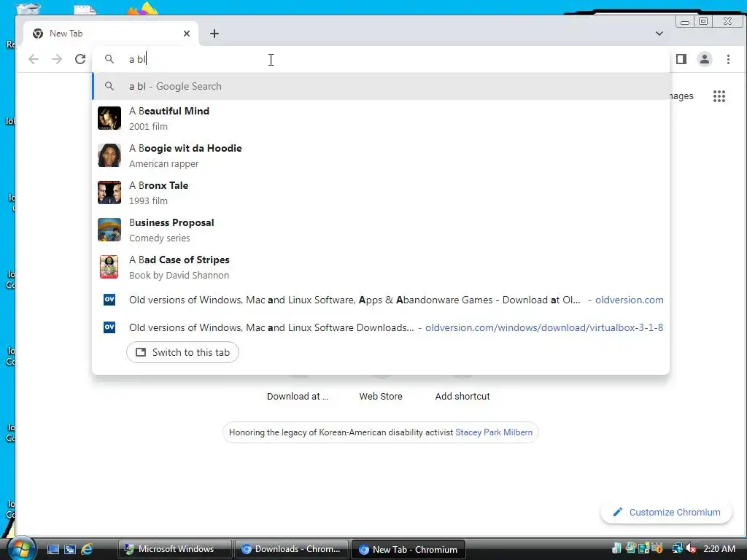This screenshot has width=747, height=560.
Task: Choose 'A Bad Case of Stripes' suggestion
Action: [x=381, y=267]
